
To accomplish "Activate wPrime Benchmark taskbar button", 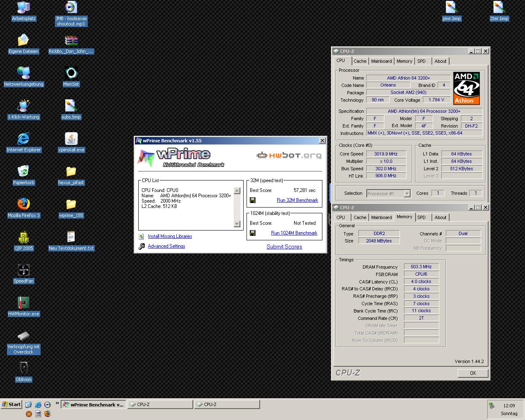I will [x=93, y=404].
